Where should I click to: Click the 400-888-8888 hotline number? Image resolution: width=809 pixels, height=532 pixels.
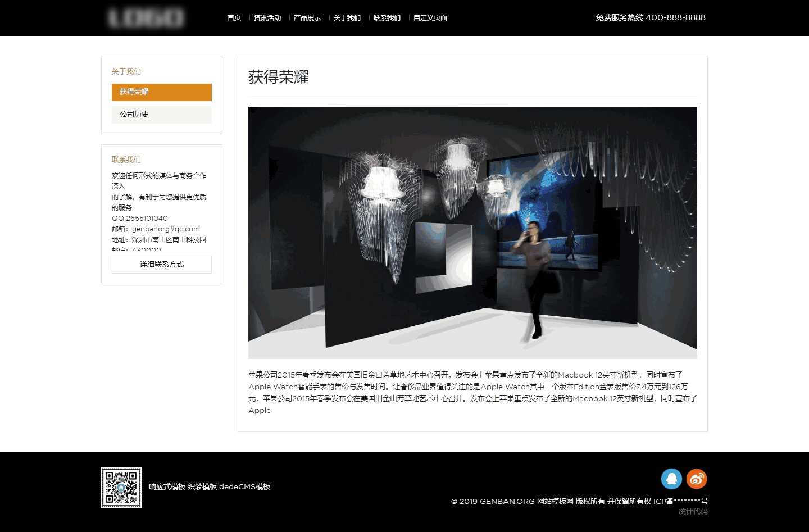coord(675,18)
